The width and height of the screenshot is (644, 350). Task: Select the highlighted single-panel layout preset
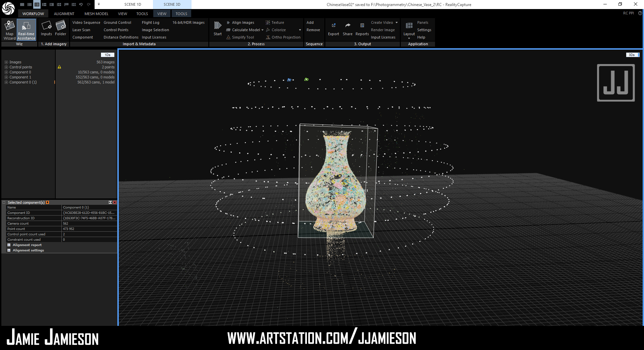(x=37, y=5)
